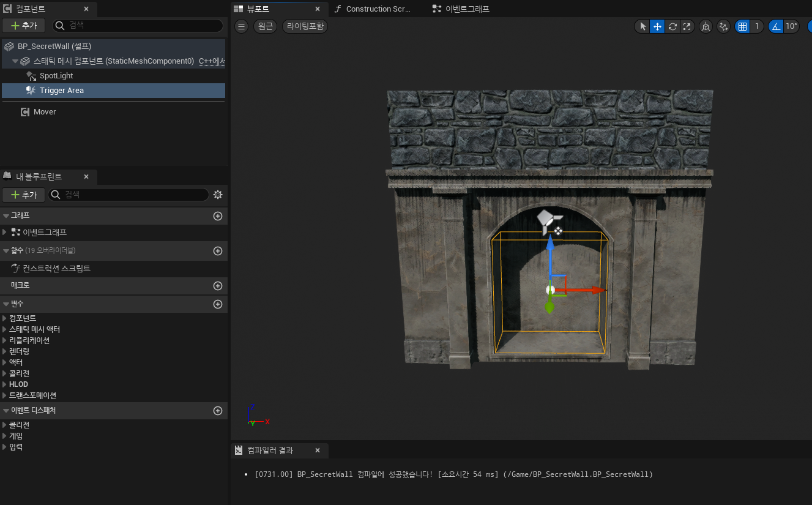Add a new macro with 매크로 plus icon
Screen dimensions: 812x505
point(217,285)
